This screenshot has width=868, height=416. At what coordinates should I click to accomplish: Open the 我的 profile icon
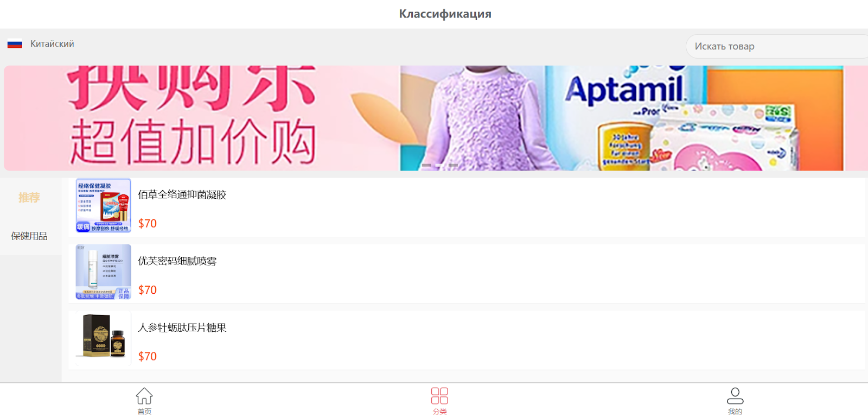735,396
